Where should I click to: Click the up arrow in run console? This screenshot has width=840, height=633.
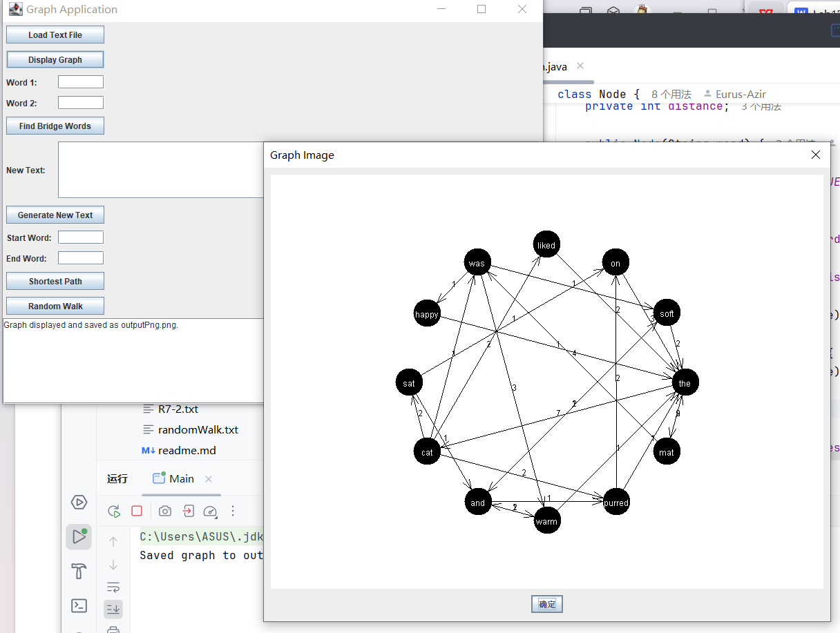pyautogui.click(x=113, y=542)
